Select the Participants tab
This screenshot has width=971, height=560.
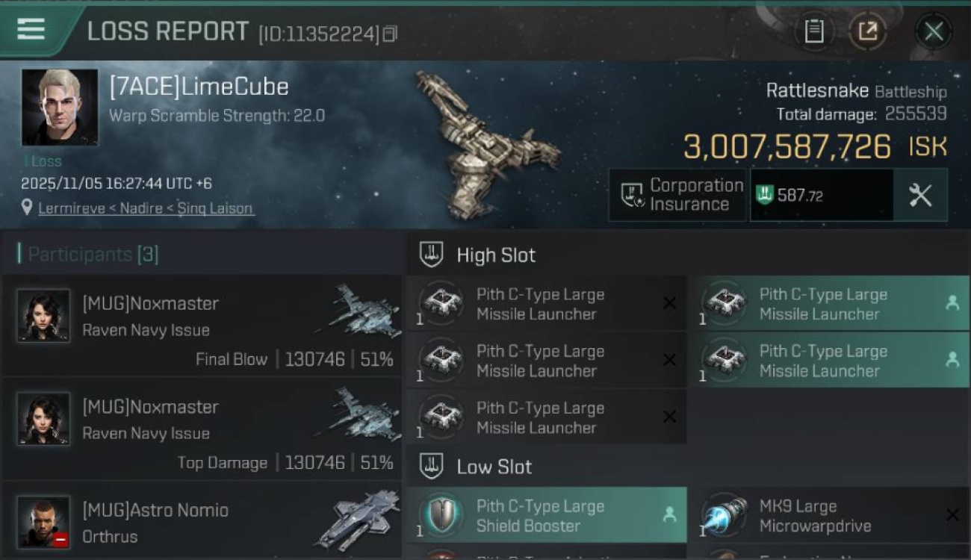click(88, 255)
